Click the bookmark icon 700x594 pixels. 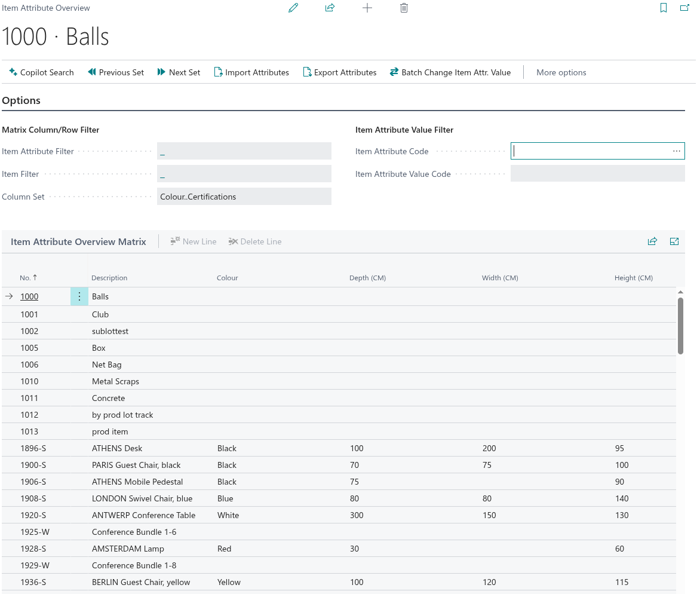click(x=664, y=8)
